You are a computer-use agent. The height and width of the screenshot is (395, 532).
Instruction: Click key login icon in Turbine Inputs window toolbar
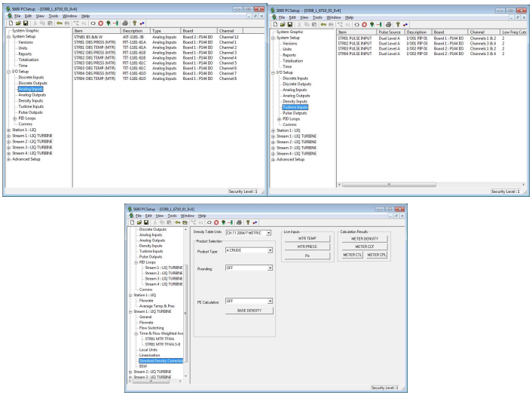pyautogui.click(x=323, y=24)
